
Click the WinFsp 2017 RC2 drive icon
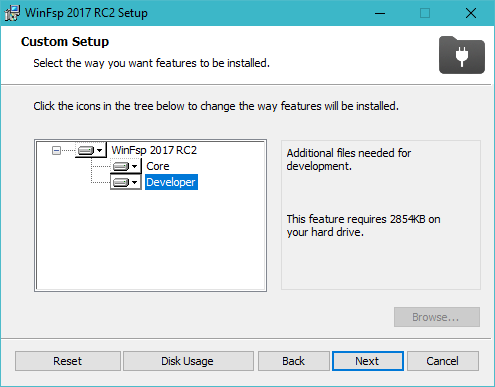click(86, 151)
